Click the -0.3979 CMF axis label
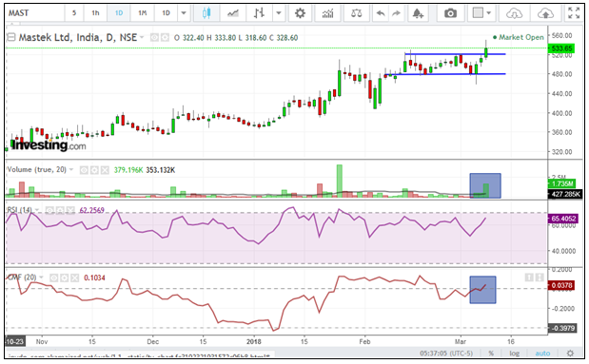The image size is (589, 364). coord(562,328)
